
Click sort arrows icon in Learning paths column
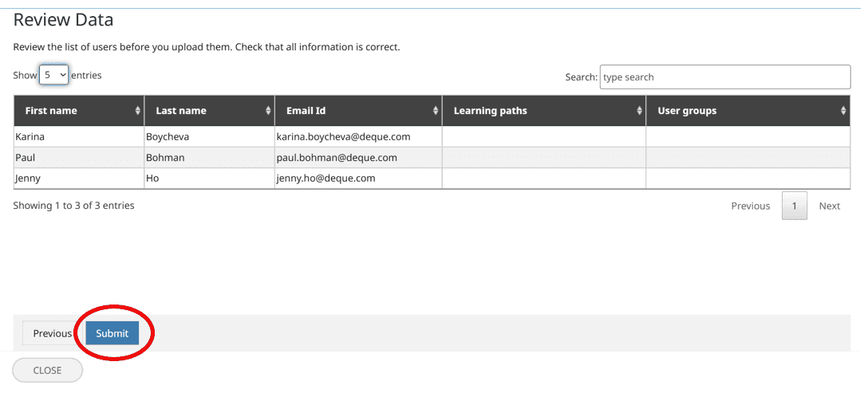tap(639, 111)
